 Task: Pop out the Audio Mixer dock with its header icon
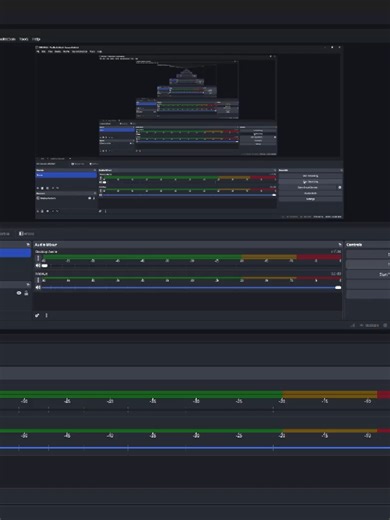coord(340,245)
